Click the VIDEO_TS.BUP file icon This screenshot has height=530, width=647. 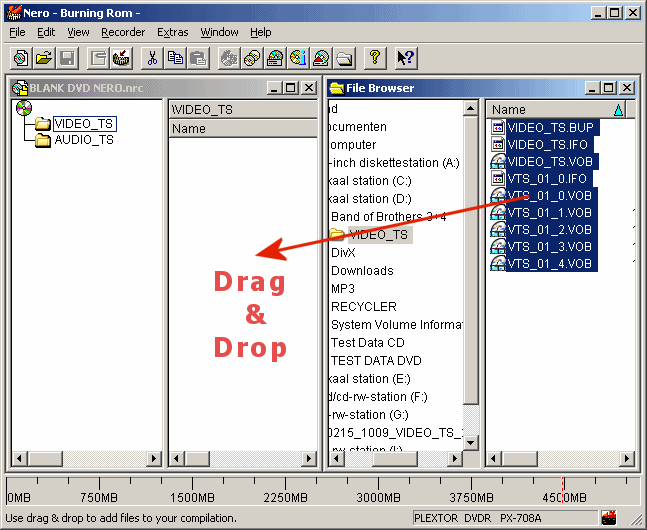coord(498,128)
